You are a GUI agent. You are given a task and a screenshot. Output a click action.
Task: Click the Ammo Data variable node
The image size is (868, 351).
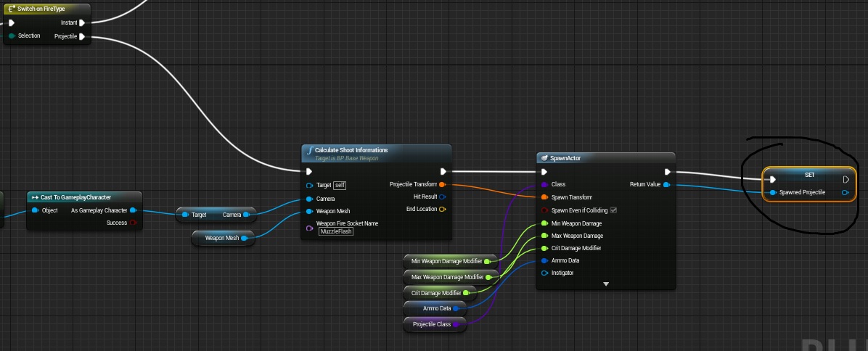[x=435, y=308]
